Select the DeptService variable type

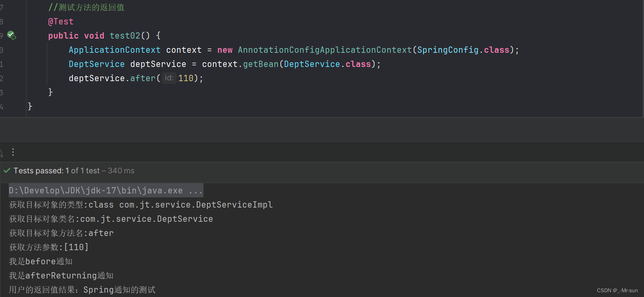click(97, 64)
